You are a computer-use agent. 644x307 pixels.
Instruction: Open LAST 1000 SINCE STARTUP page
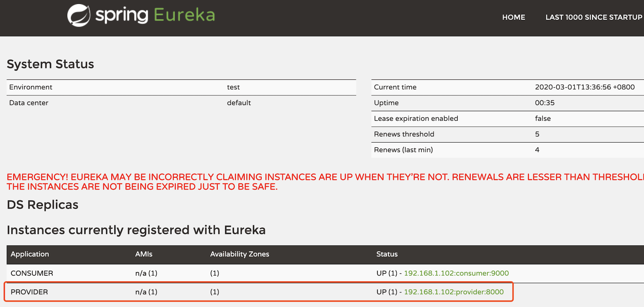(594, 17)
